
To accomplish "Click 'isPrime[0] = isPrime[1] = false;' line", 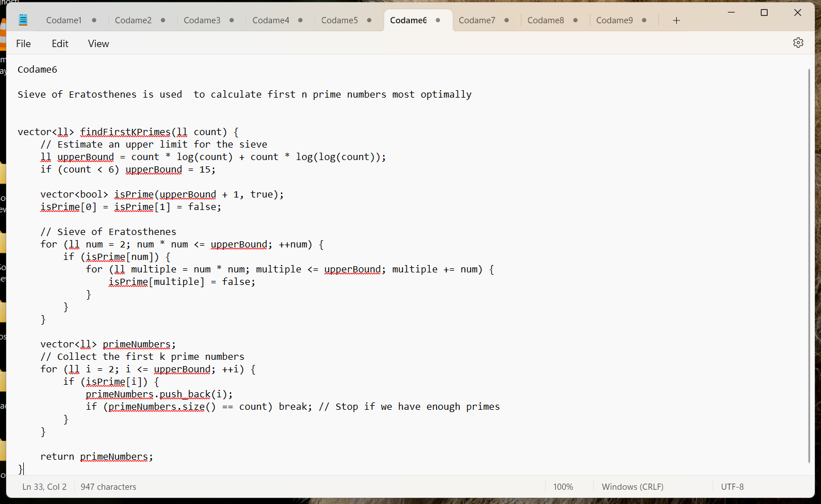I will coord(131,207).
